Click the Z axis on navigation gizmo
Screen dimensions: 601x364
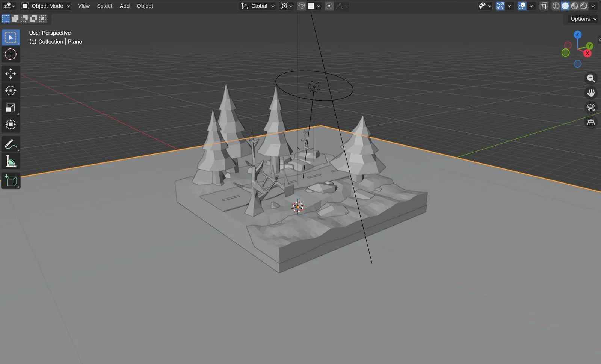click(578, 35)
